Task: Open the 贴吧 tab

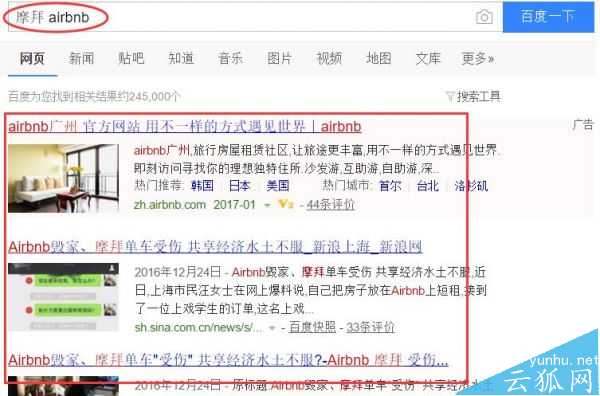Action: pyautogui.click(x=131, y=59)
